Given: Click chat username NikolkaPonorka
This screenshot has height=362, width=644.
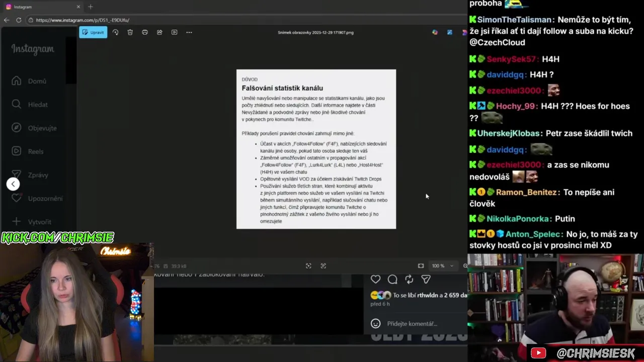Looking at the screenshot, I should pyautogui.click(x=518, y=219).
